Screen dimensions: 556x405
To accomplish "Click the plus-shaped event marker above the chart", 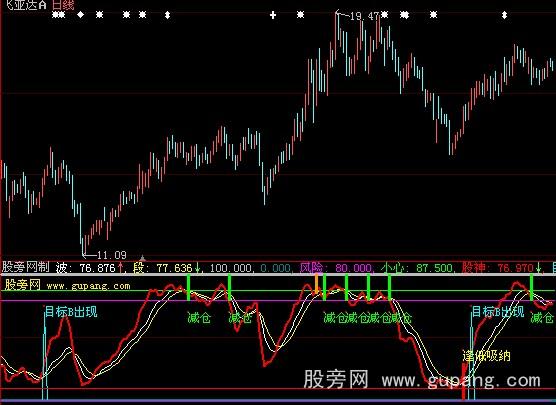I will [273, 15].
